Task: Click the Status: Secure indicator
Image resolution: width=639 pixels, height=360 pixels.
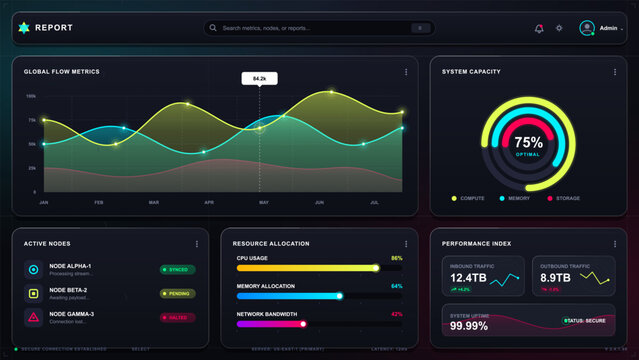Action: click(x=584, y=320)
